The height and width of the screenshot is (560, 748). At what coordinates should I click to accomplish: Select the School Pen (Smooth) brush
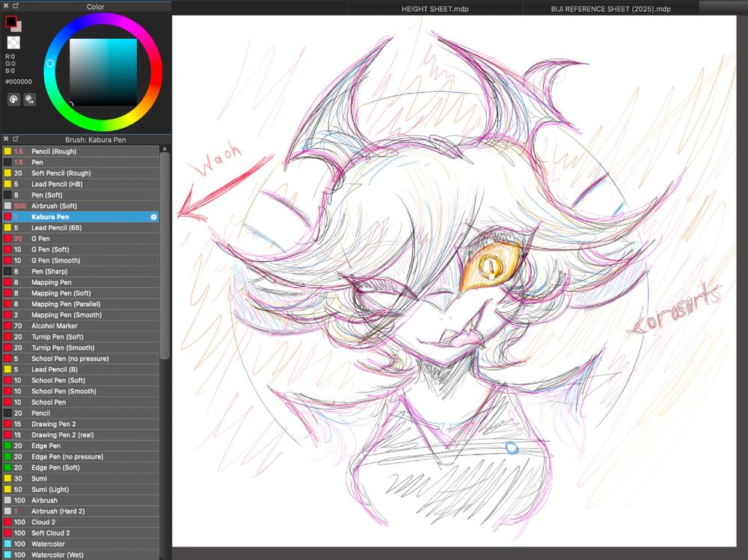coord(81,391)
